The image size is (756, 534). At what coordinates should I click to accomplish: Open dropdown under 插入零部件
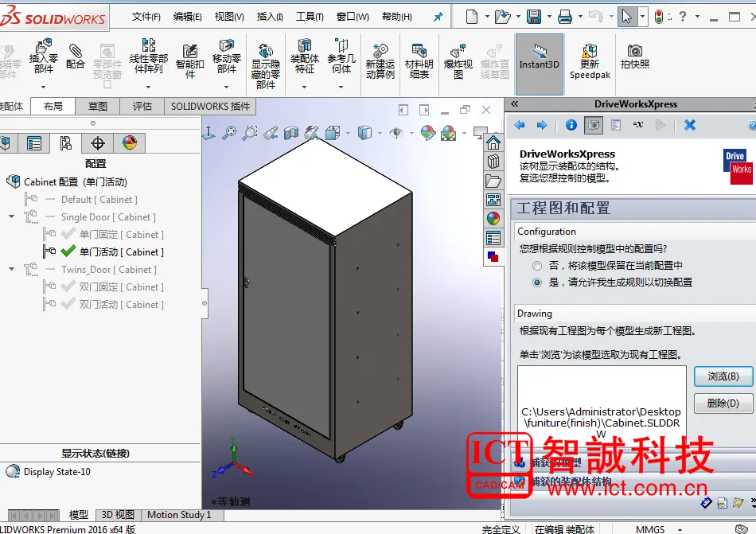pos(44,87)
